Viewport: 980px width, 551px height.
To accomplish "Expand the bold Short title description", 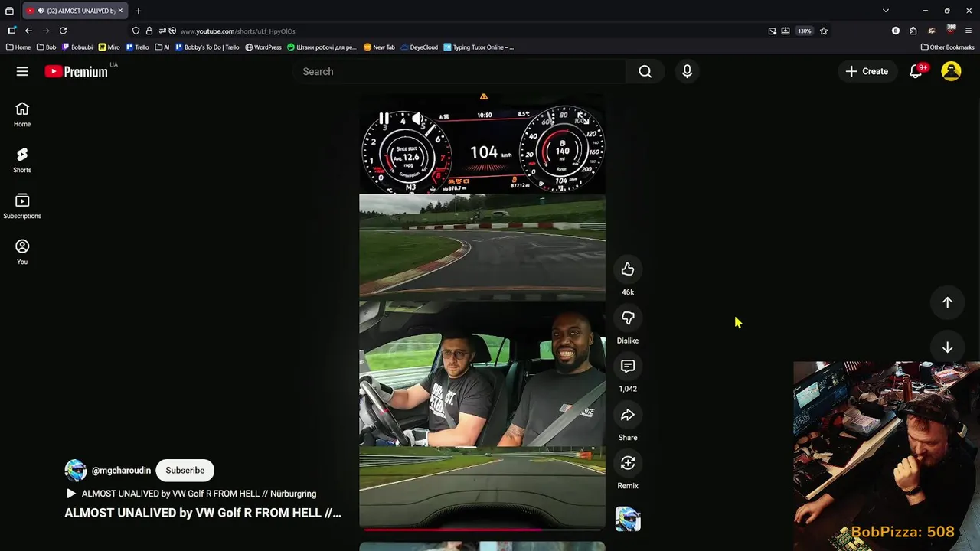I will click(203, 513).
